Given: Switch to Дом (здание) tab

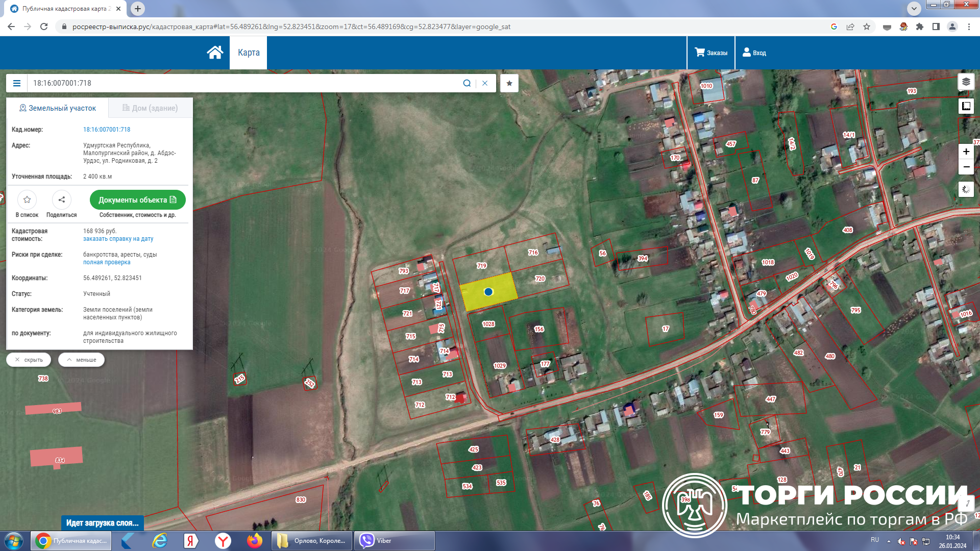Looking at the screenshot, I should [x=150, y=108].
